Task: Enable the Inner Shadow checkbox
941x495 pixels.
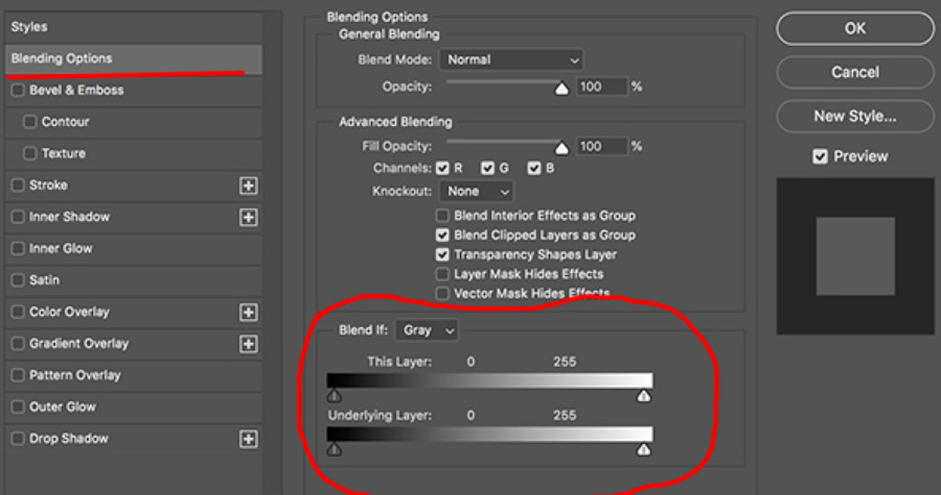Action: coord(18,217)
